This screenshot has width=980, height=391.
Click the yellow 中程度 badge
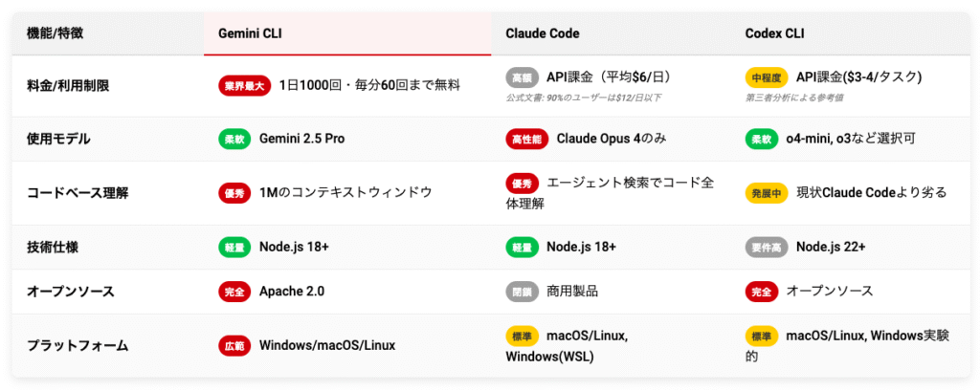pos(767,77)
